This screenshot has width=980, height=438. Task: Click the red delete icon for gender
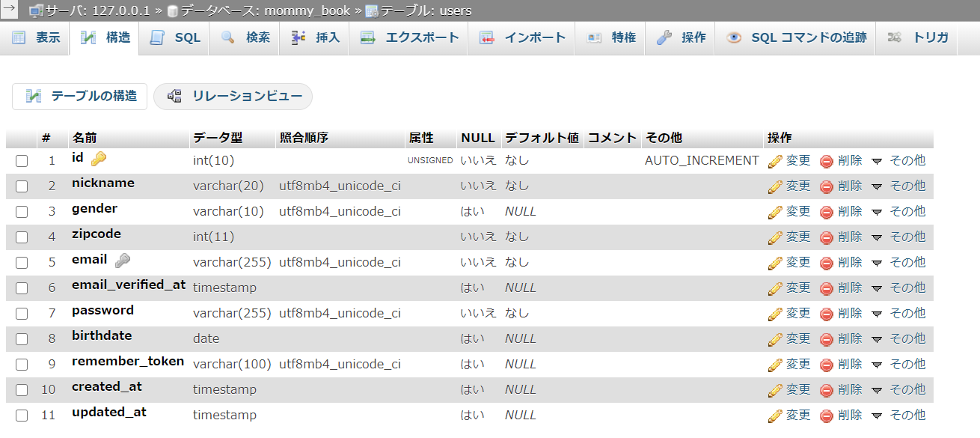tap(827, 212)
